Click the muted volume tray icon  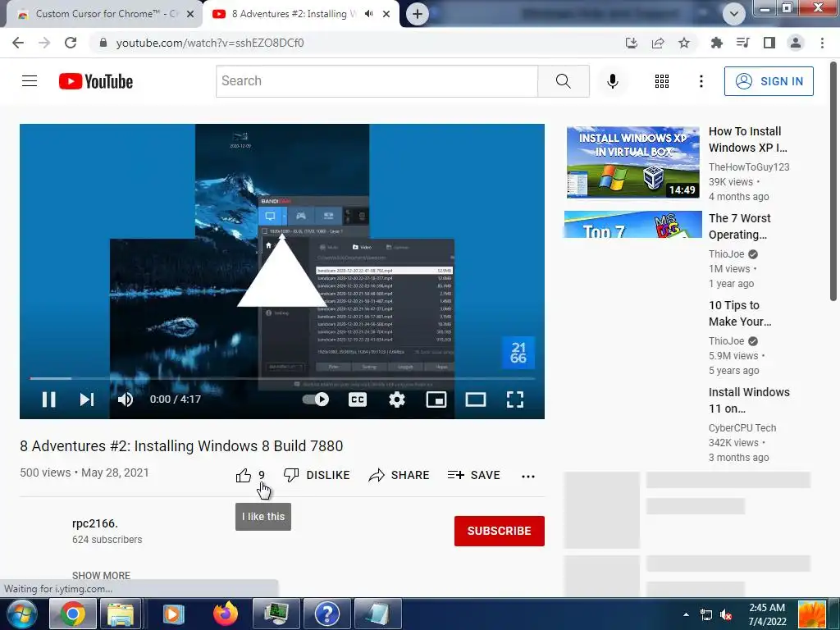(727, 614)
